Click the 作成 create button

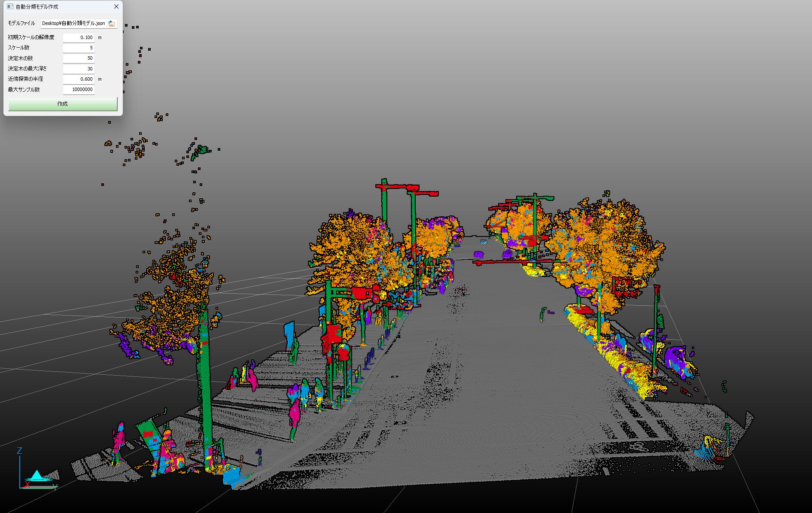[x=63, y=104]
